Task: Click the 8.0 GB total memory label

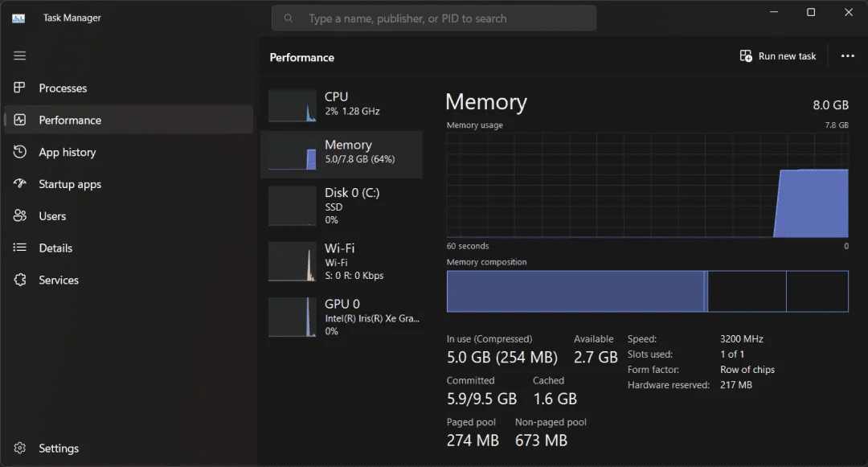Action: [x=830, y=105]
